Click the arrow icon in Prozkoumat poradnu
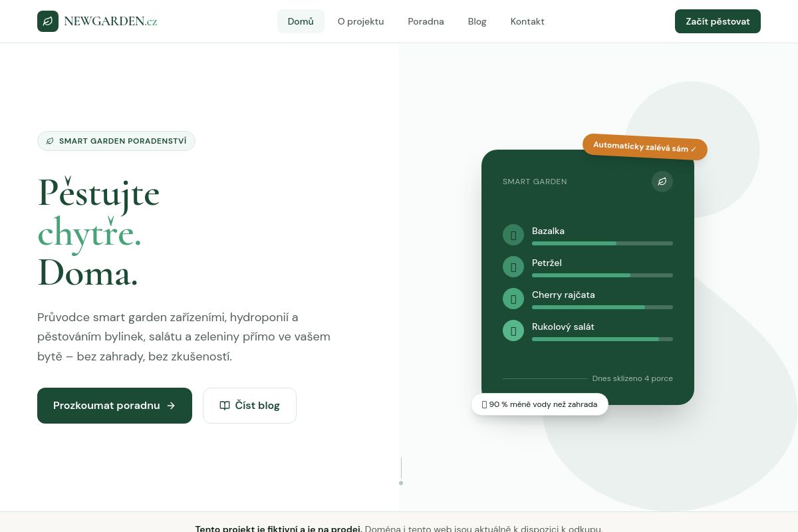This screenshot has width=798, height=532. click(171, 406)
